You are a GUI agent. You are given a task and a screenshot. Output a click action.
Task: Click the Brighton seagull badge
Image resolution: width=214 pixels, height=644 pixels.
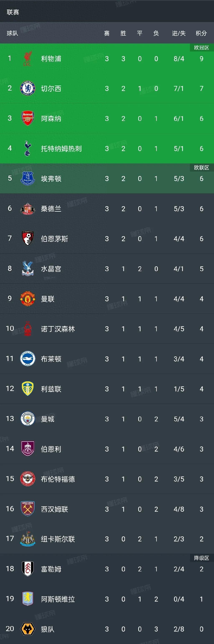click(28, 359)
